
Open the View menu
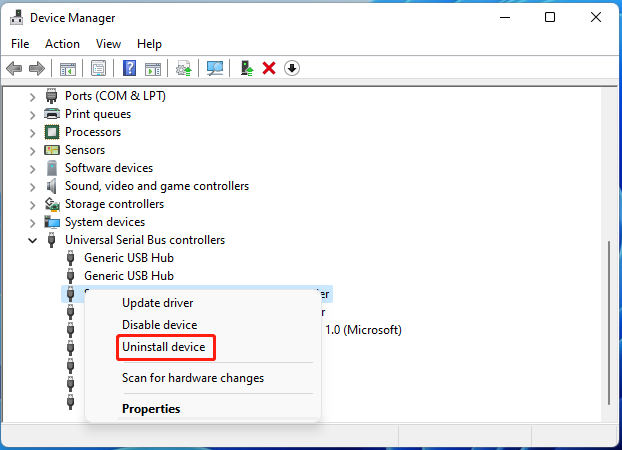pos(108,44)
